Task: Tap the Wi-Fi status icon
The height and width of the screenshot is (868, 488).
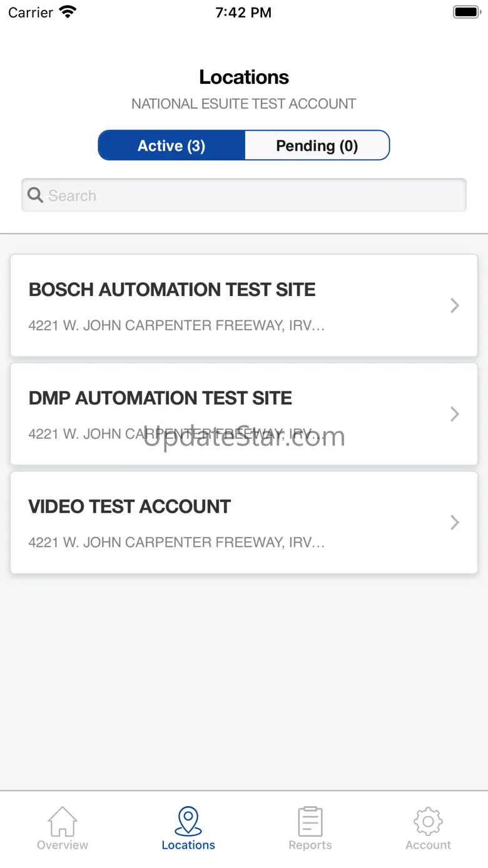Action: 67,12
